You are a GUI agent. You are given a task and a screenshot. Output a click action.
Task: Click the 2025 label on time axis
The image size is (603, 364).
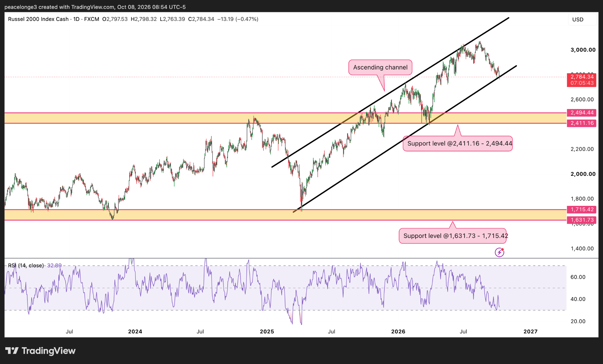pyautogui.click(x=267, y=332)
